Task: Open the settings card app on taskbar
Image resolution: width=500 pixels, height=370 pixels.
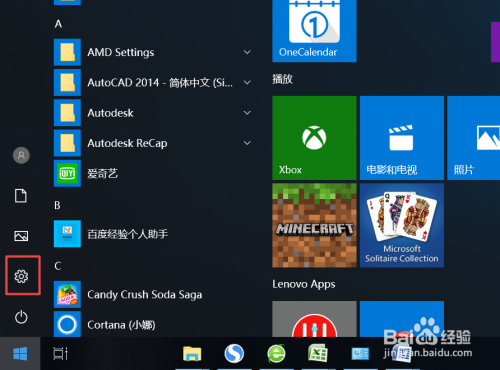Action: coord(360,354)
